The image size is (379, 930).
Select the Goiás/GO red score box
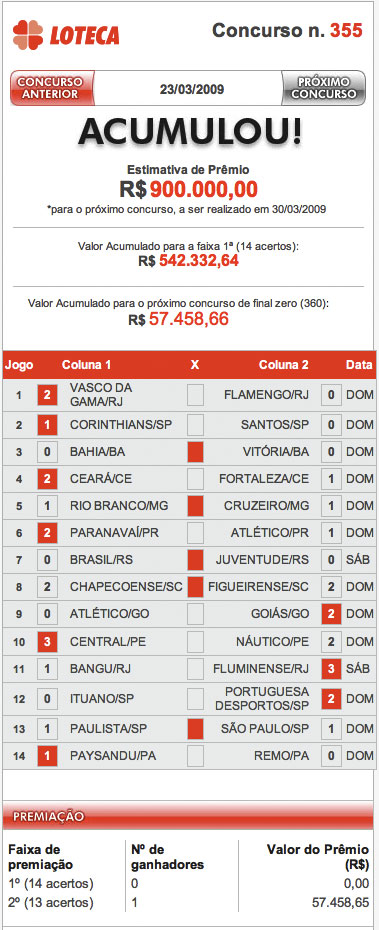tap(331, 613)
